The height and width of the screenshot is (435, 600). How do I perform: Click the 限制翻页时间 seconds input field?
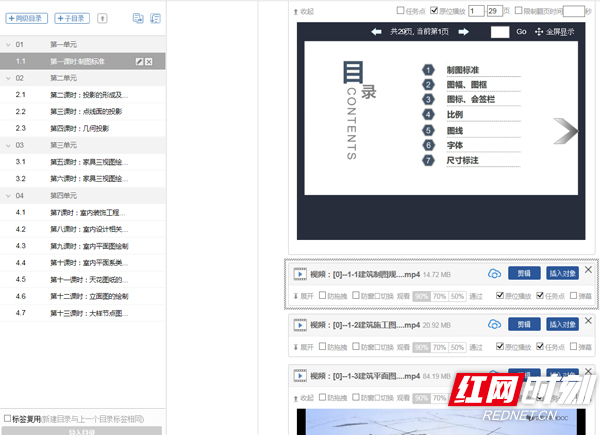click(574, 11)
